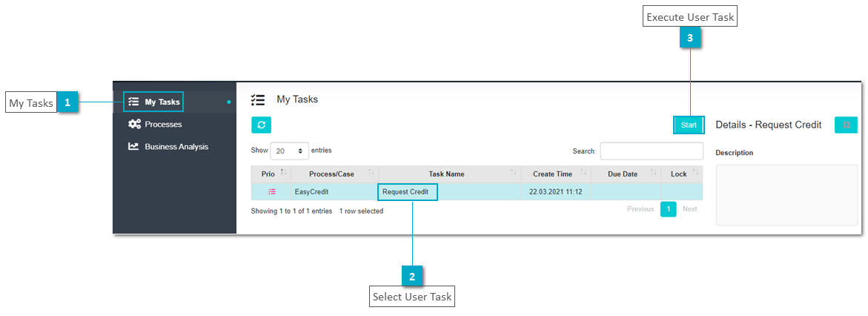Sort table by Due Date column

626,174
